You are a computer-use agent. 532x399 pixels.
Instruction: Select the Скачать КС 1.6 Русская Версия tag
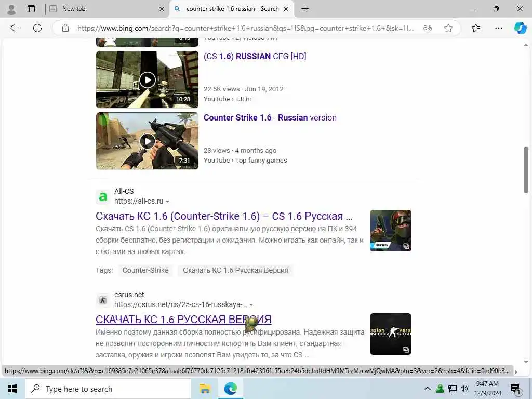(235, 270)
